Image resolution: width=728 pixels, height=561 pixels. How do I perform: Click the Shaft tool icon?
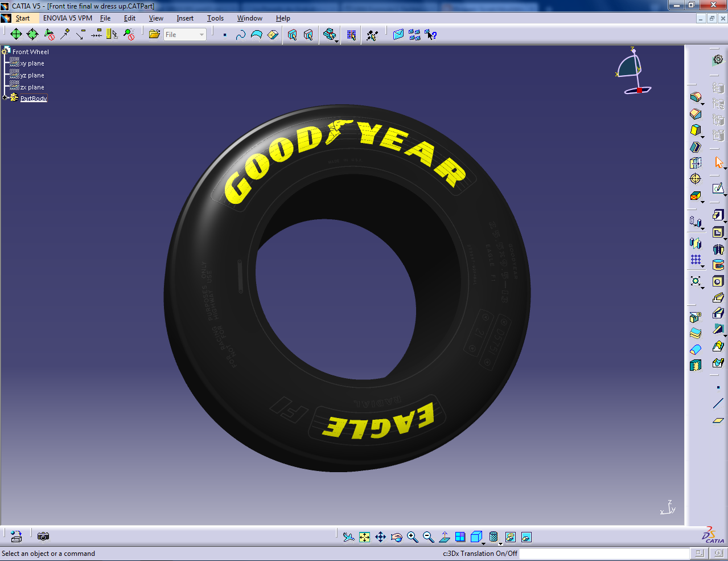point(718,249)
